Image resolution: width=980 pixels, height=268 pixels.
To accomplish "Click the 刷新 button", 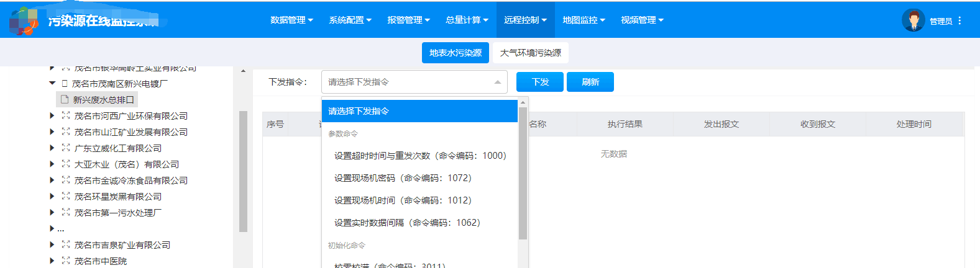I will (x=590, y=82).
